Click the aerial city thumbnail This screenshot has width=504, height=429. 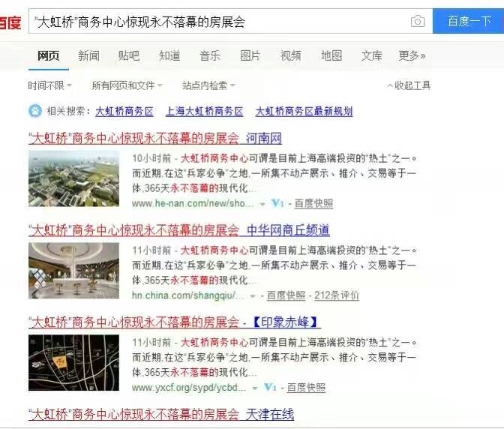pos(73,178)
